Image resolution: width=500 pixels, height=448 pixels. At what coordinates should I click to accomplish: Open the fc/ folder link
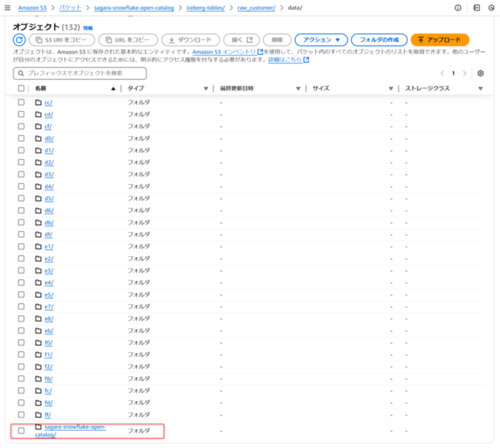coord(48,390)
